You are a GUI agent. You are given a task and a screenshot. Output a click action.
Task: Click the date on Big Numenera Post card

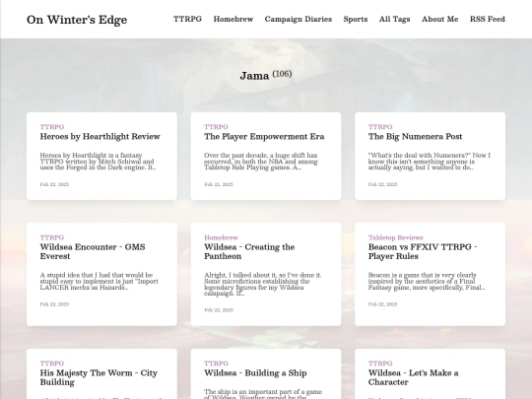tap(382, 184)
